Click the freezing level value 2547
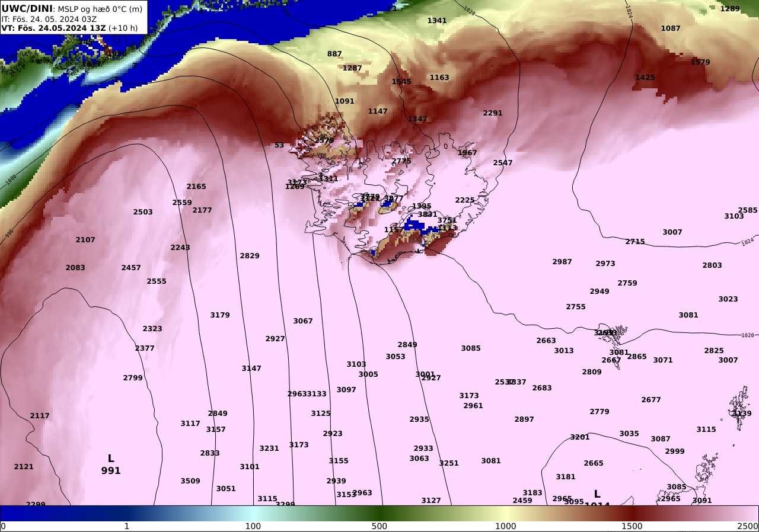 [x=503, y=163]
